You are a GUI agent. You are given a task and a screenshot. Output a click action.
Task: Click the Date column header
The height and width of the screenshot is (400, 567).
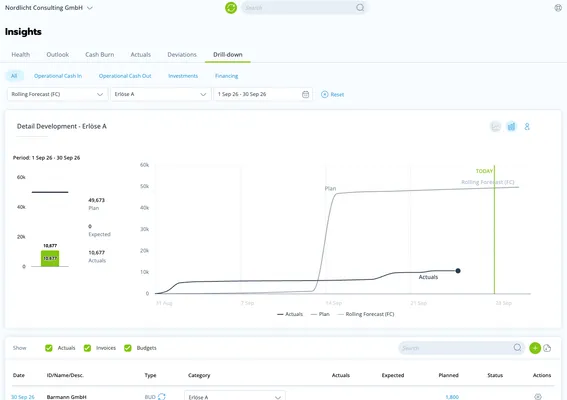coord(19,375)
